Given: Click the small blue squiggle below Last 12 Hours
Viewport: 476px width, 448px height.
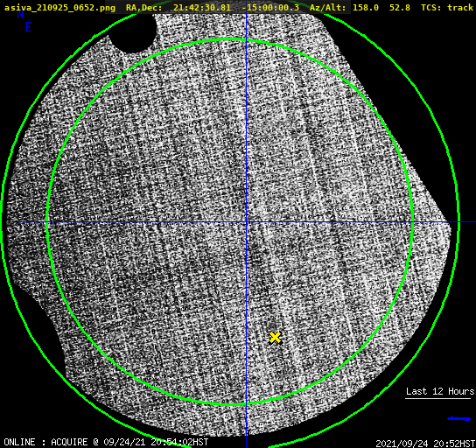Looking at the screenshot, I should point(459,419).
